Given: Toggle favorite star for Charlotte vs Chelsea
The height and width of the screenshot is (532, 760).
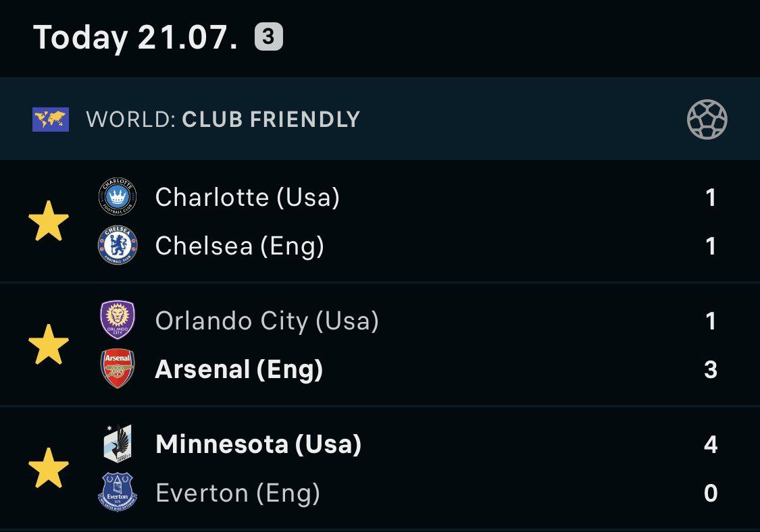Looking at the screenshot, I should tap(49, 221).
